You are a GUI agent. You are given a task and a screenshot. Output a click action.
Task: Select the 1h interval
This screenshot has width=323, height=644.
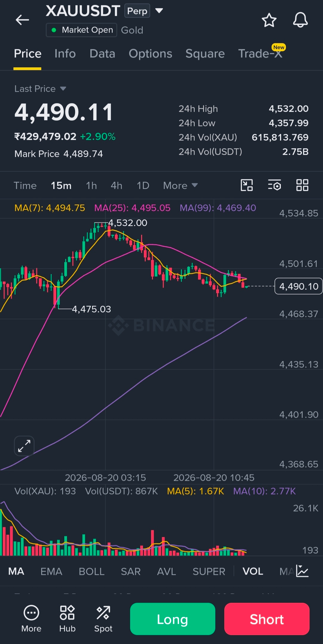[91, 185]
